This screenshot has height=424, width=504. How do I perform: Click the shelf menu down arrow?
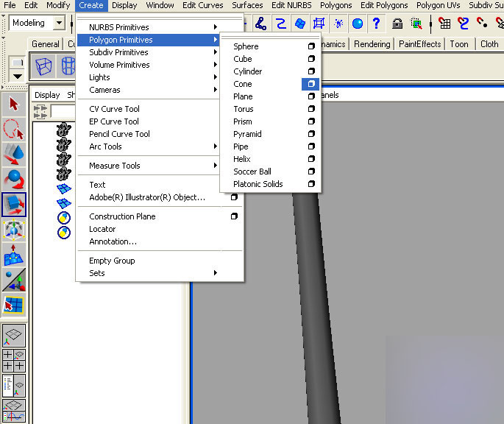[18, 77]
